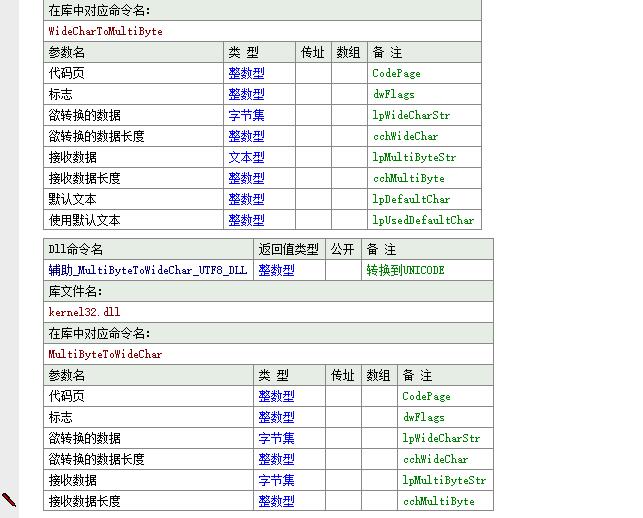Click 数组 header of the MultiByteToWideChar table
Viewport: 643px width, 518px height.
tap(378, 375)
